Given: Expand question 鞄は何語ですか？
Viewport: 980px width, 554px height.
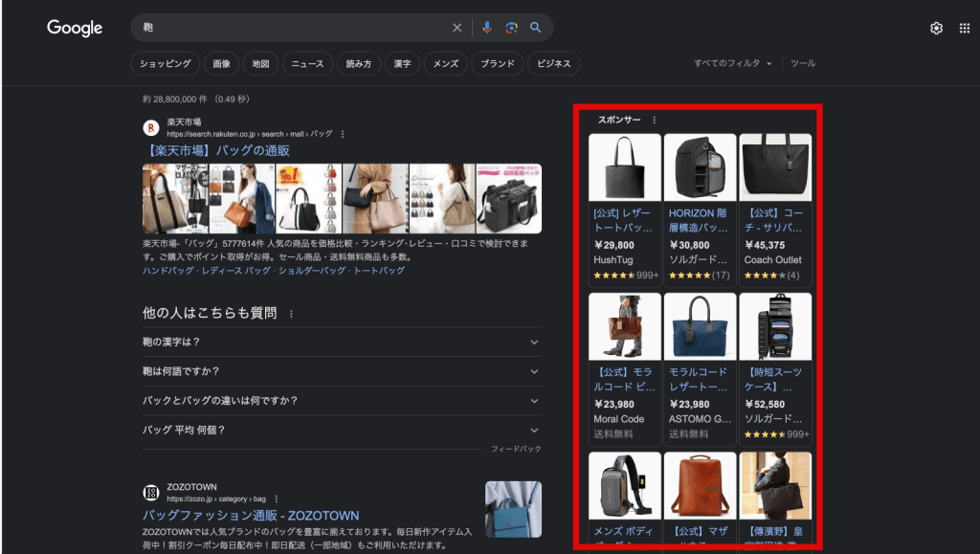Looking at the screenshot, I should pos(342,371).
